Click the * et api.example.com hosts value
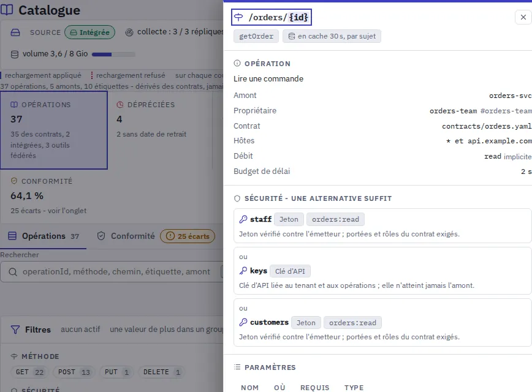The image size is (532, 392). 488,141
